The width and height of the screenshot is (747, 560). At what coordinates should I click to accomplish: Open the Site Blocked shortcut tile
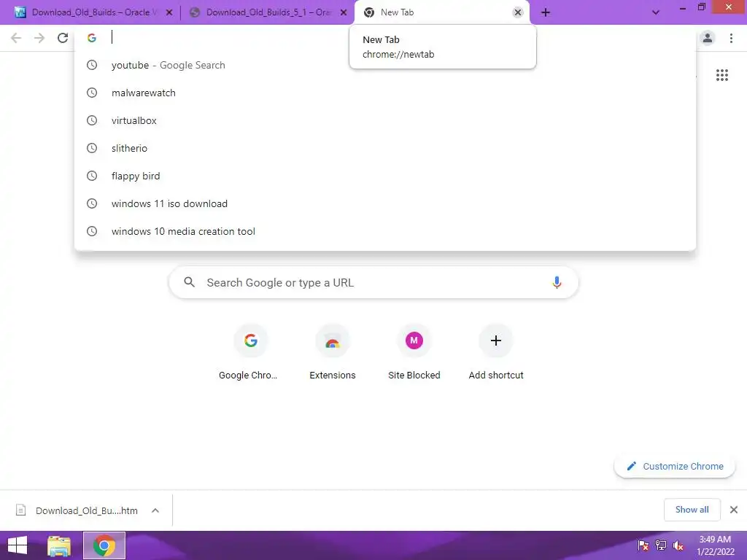click(414, 352)
